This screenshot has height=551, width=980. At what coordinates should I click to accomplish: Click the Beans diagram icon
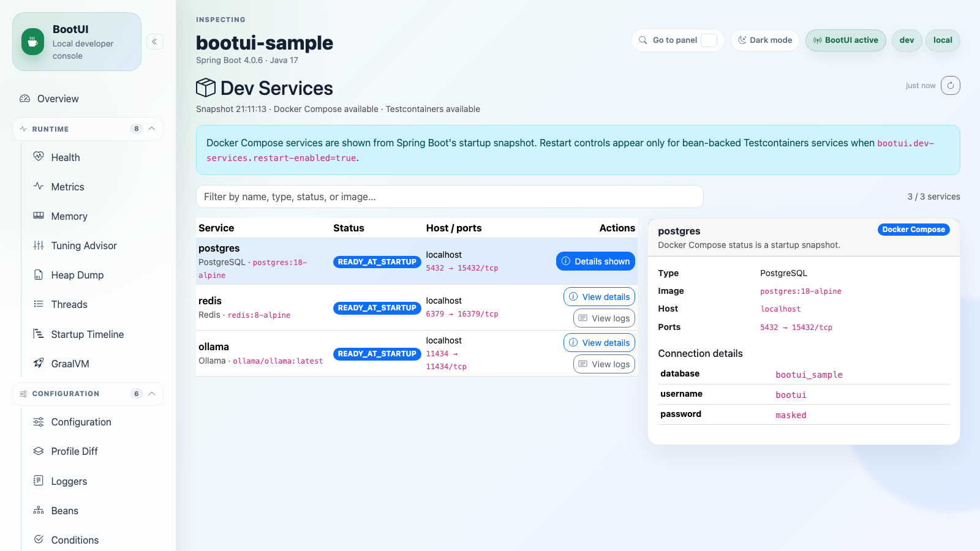(x=39, y=510)
